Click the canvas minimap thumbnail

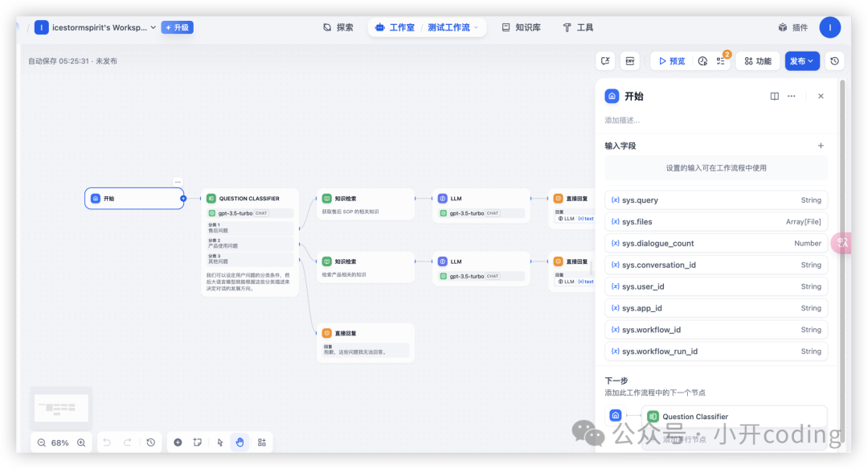61,408
